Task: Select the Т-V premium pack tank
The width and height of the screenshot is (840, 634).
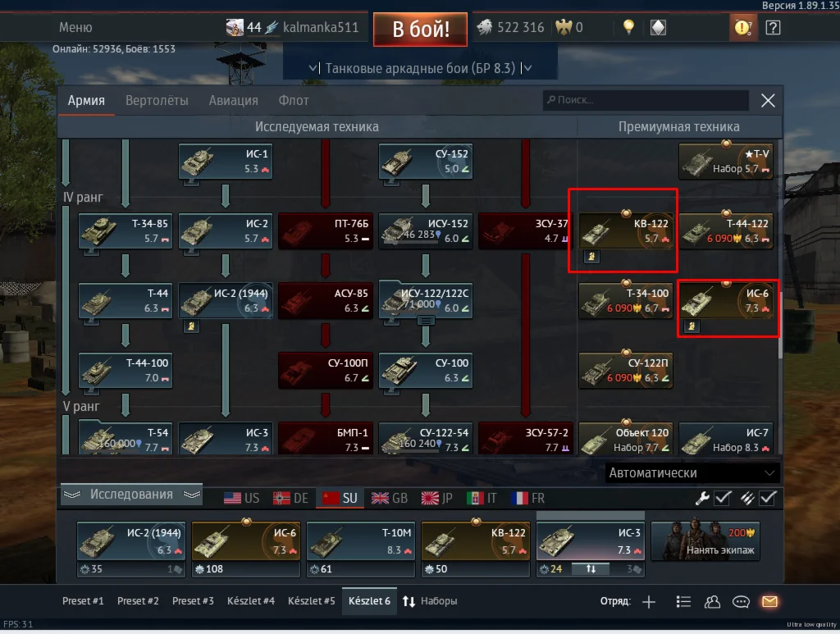Action: pyautogui.click(x=726, y=161)
